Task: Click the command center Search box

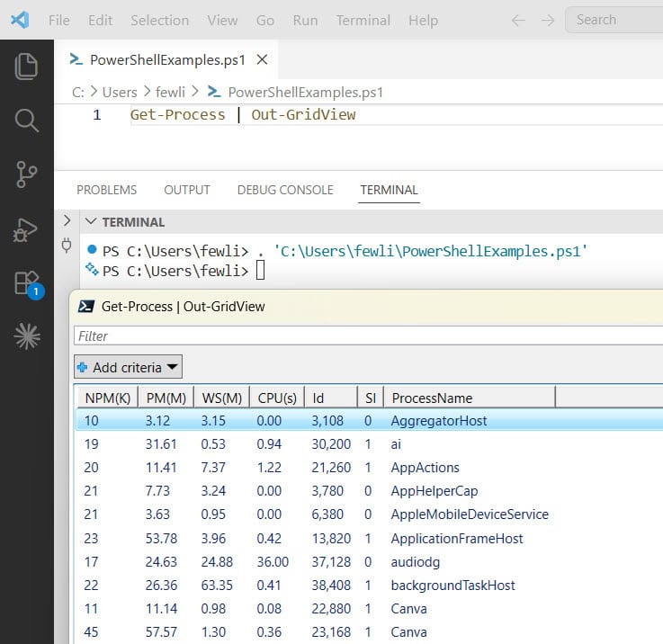Action: [614, 20]
